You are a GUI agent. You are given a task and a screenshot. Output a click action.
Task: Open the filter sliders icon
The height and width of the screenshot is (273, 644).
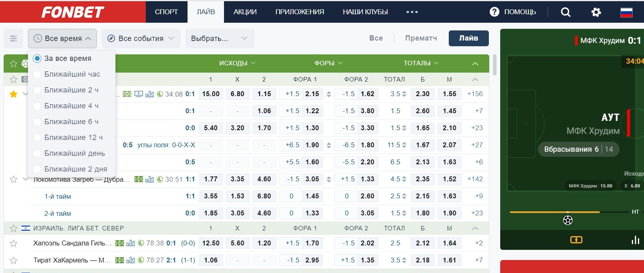(13, 39)
